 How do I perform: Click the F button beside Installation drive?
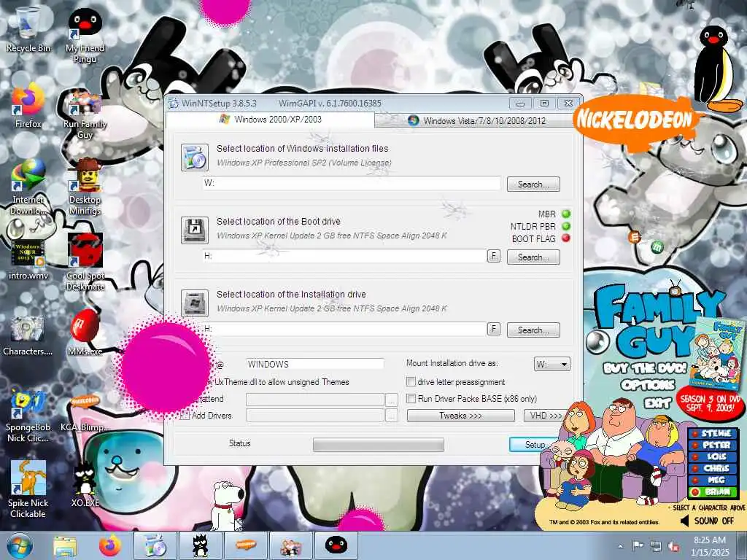(x=494, y=329)
